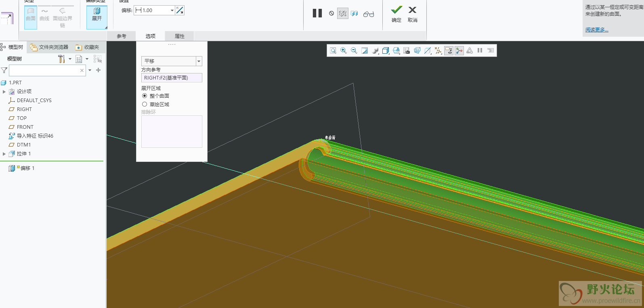Toggle the attached preview mode icon
Viewport: 644px width, 308px height.
point(343,14)
